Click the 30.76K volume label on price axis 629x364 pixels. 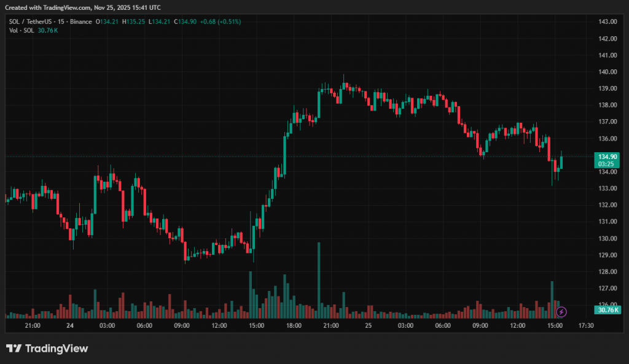coord(608,311)
